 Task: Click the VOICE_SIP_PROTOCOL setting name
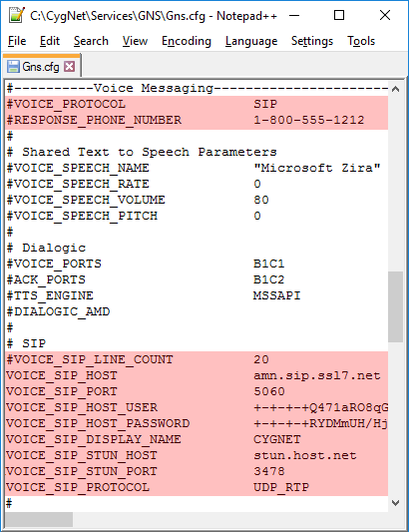[x=78, y=486]
